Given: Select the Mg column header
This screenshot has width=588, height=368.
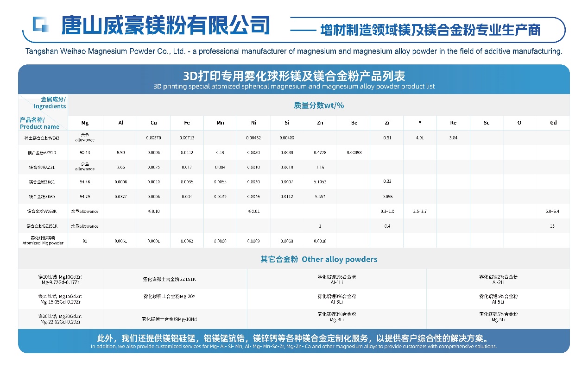Looking at the screenshot, I should tap(85, 123).
